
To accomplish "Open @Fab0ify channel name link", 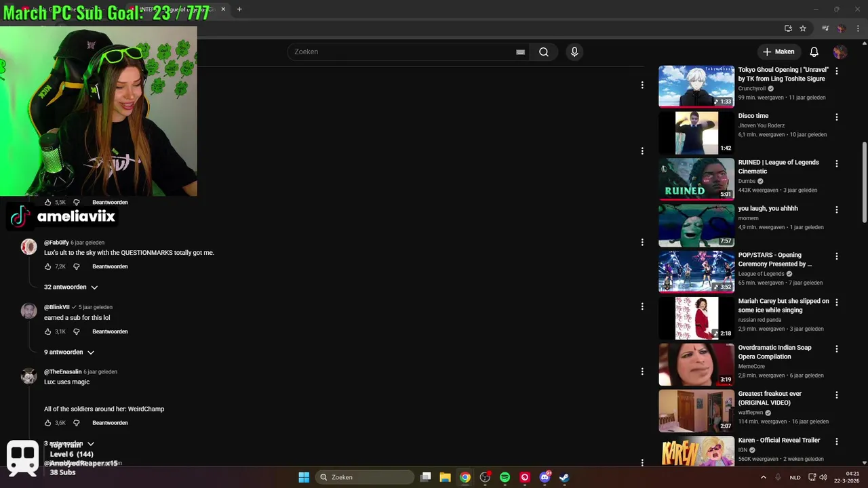I will pyautogui.click(x=56, y=243).
